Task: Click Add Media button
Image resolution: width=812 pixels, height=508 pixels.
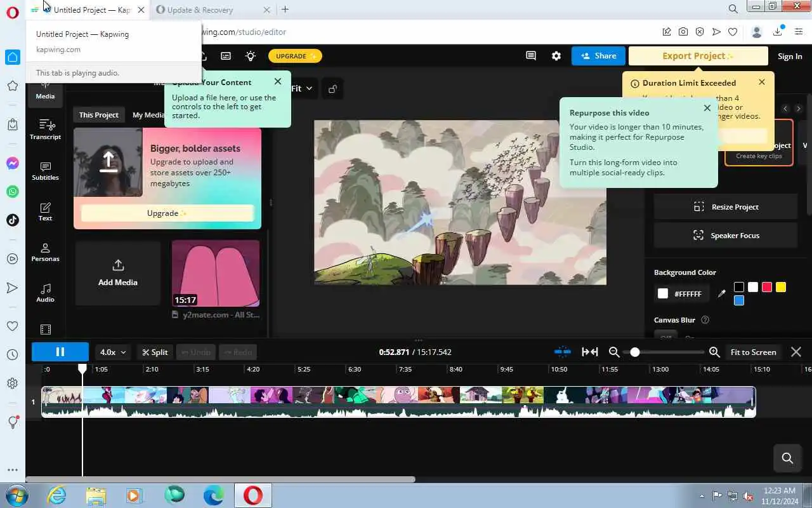Action: (118, 273)
